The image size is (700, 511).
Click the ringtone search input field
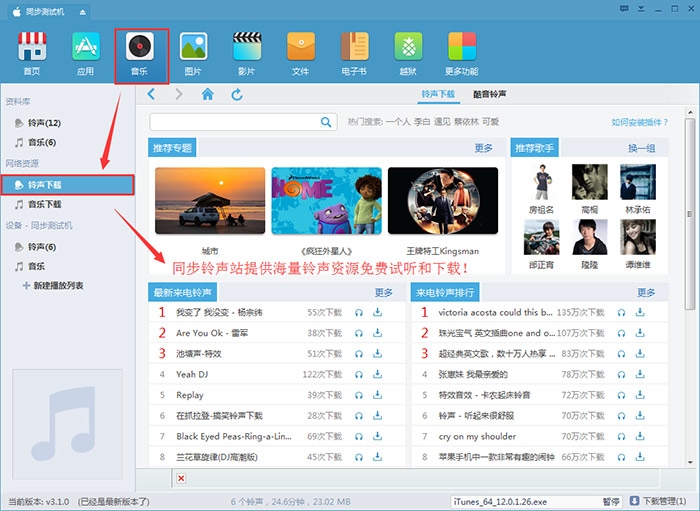pyautogui.click(x=235, y=122)
